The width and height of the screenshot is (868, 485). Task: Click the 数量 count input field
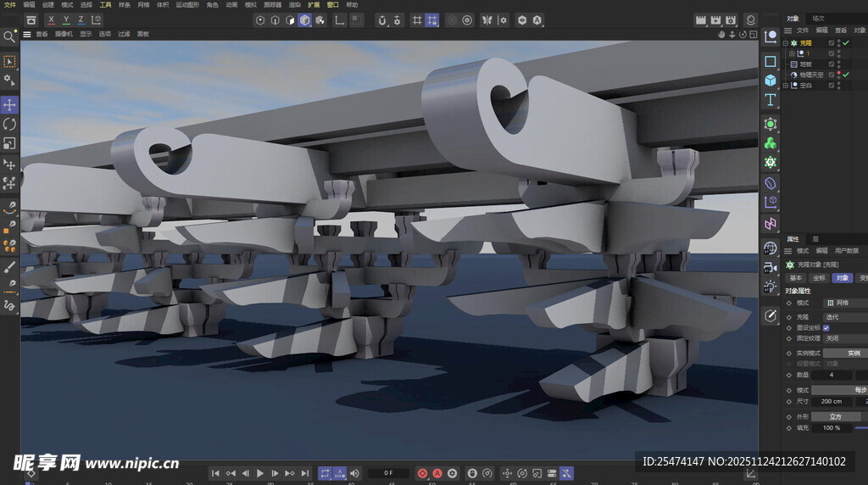tap(832, 375)
